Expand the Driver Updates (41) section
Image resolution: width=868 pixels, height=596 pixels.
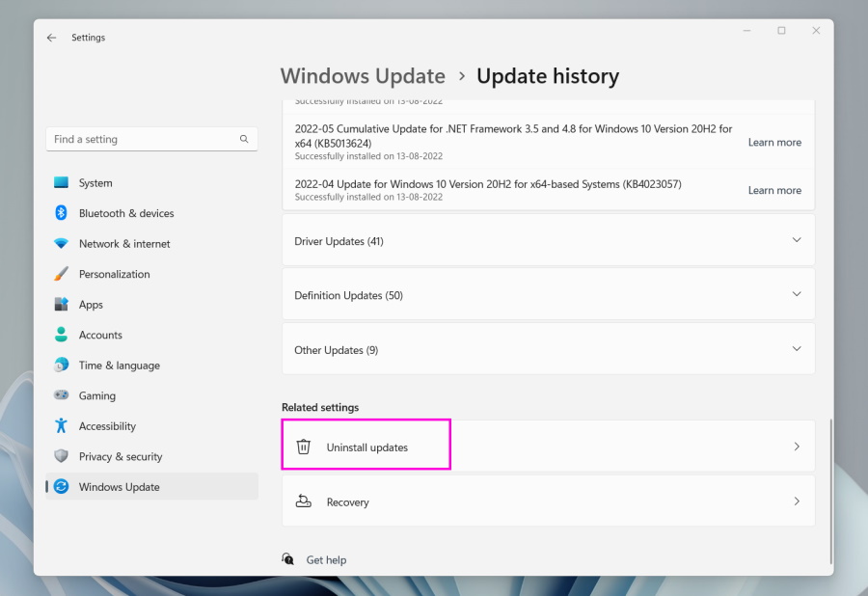(548, 241)
